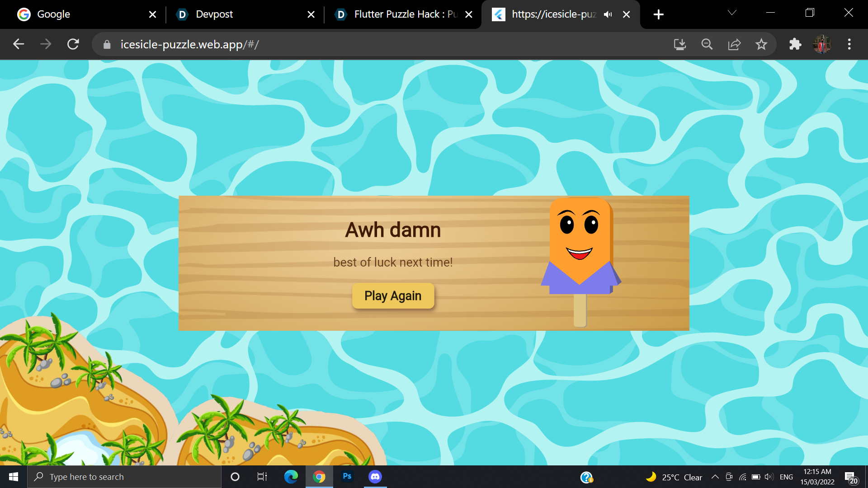The image size is (868, 488).
Task: Open the zoom magnifier icon
Action: click(707, 44)
